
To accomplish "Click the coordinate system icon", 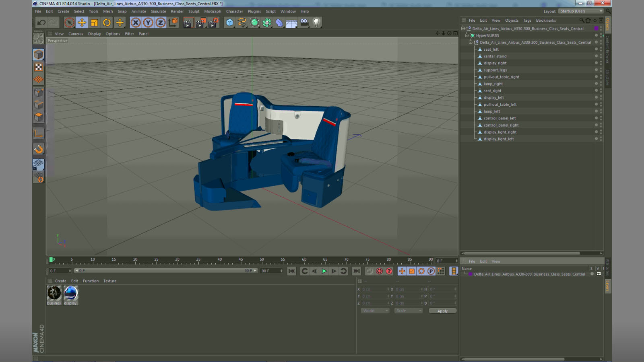I will click(173, 23).
